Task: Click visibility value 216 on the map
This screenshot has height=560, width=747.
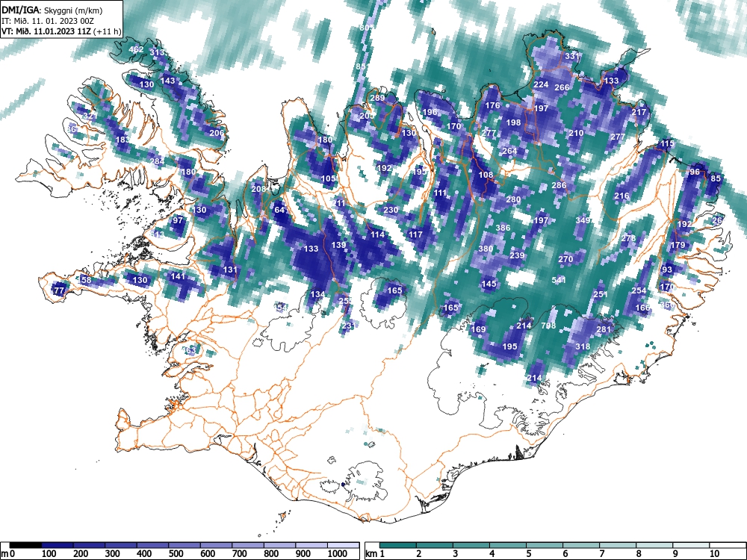Action: [x=622, y=196]
